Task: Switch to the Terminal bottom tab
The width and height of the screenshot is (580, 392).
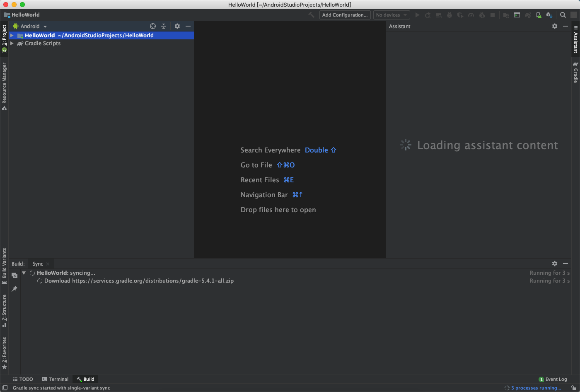Action: (55, 379)
